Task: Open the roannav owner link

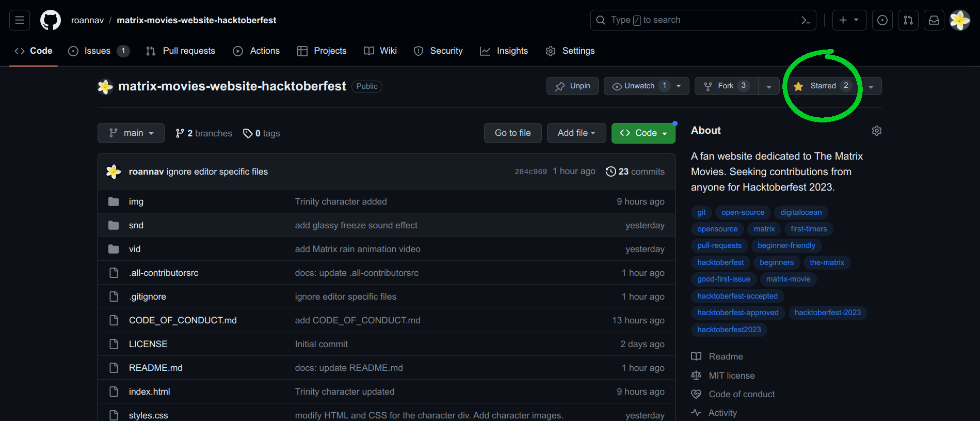Action: pyautogui.click(x=87, y=20)
